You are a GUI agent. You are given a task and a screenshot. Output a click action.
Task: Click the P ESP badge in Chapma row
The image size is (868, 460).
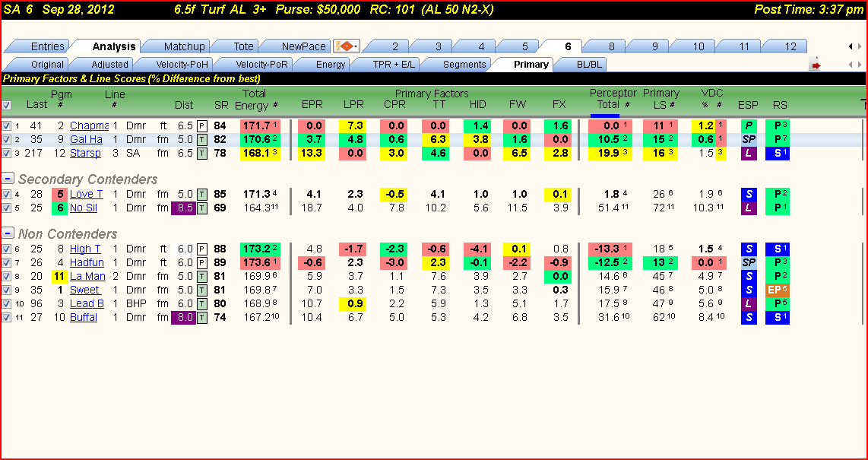click(749, 125)
